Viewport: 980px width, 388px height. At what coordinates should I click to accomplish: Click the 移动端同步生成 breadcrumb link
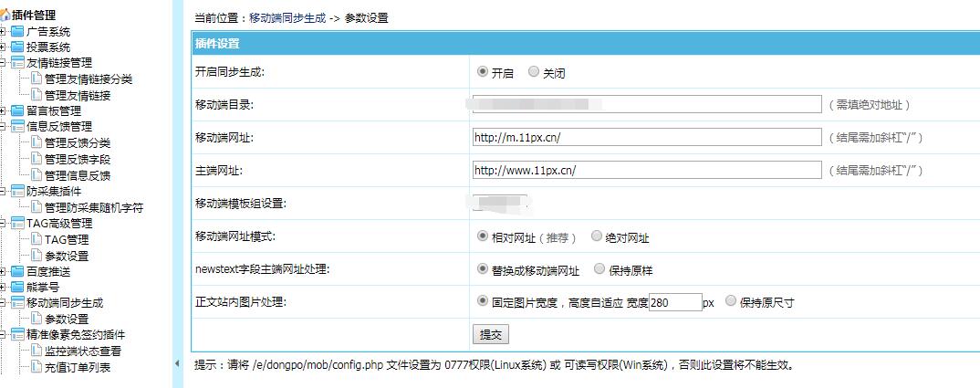click(x=287, y=18)
